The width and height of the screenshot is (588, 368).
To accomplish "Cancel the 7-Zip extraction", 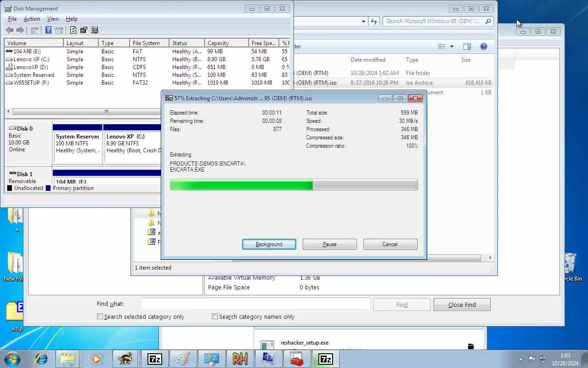I will pos(390,244).
